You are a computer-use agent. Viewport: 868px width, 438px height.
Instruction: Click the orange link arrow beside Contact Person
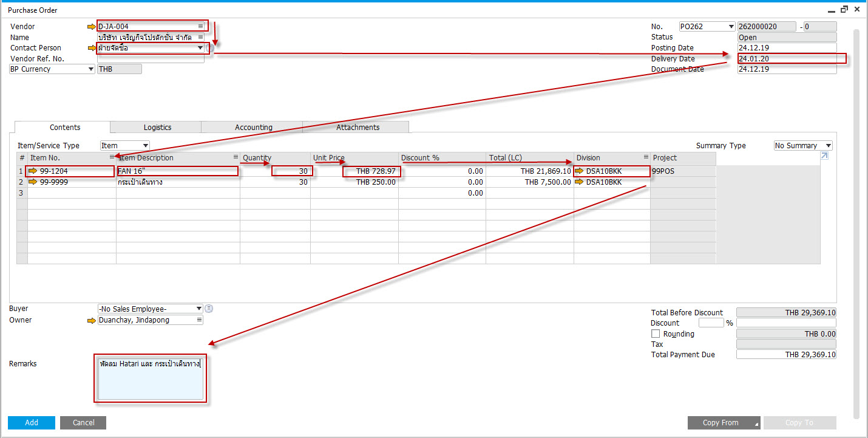coord(92,48)
